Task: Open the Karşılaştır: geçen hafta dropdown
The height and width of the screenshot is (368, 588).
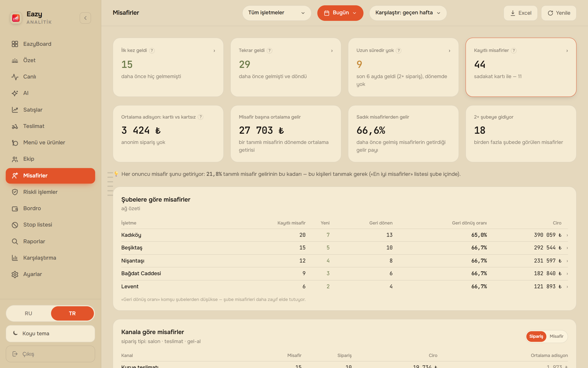Action: [x=408, y=13]
